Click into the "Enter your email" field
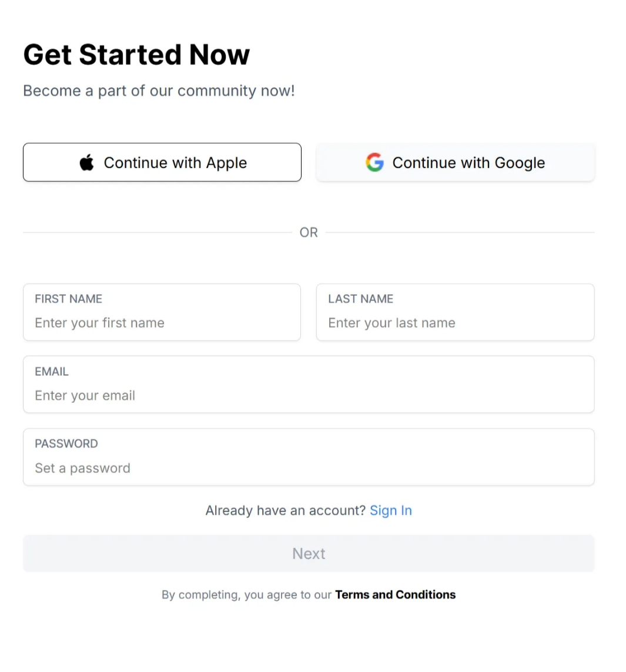Screen dimensions: 626x672 (309, 396)
